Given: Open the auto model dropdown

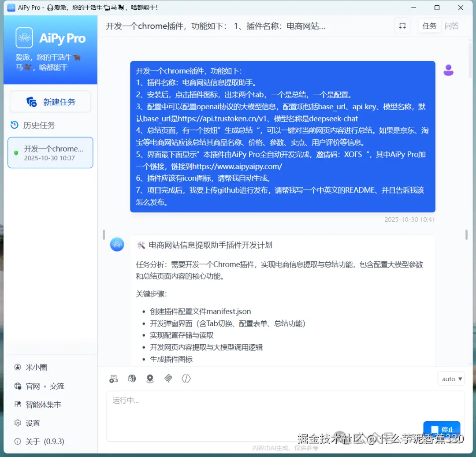Looking at the screenshot, I should 451,379.
